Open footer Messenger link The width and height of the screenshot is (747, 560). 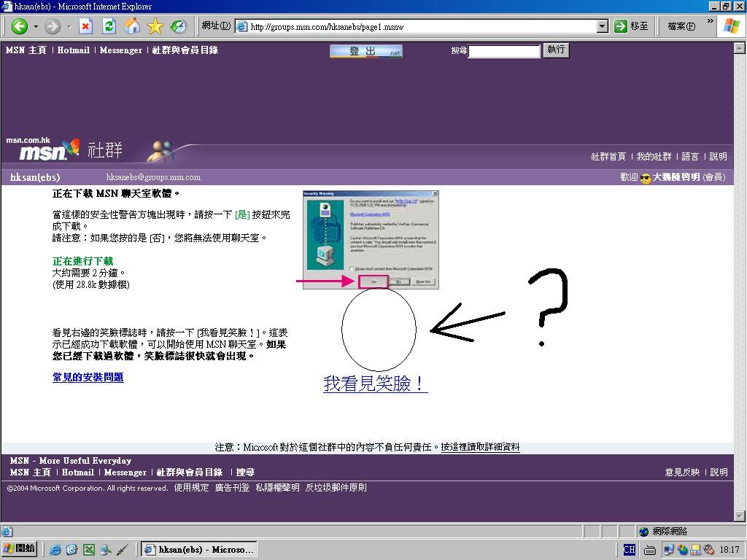click(x=125, y=472)
